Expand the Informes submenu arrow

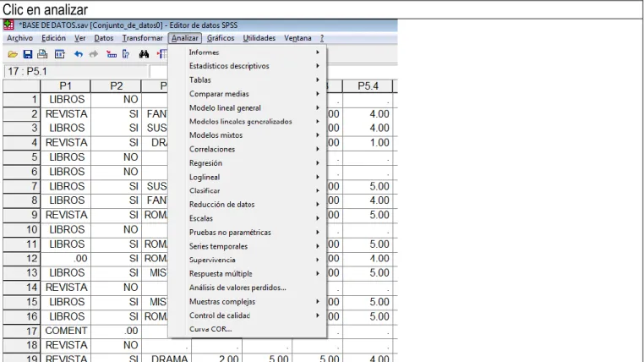click(318, 52)
